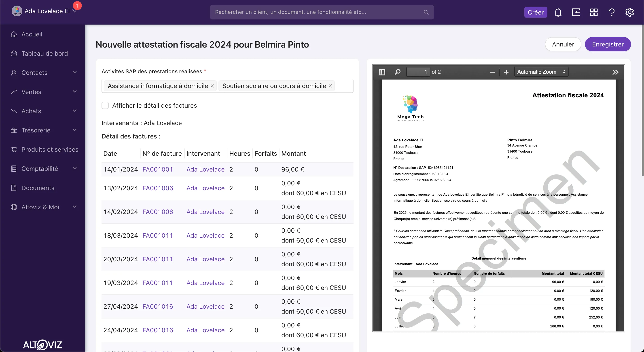644x352 pixels.
Task: Click the page's vertical scrollbar
Action: point(642,100)
